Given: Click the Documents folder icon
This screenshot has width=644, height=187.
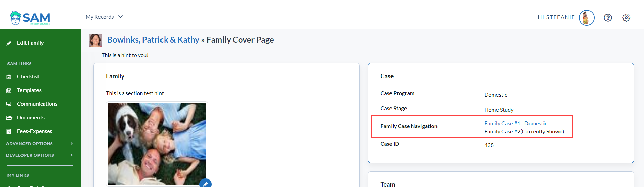Looking at the screenshot, I should (9, 118).
